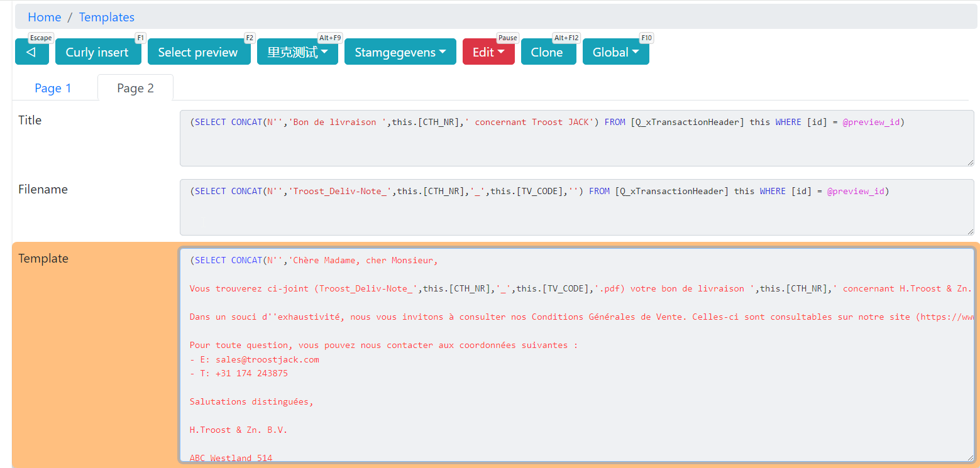Click the back triangle button
Image resolution: width=980 pixels, height=468 pixels.
pyautogui.click(x=31, y=52)
